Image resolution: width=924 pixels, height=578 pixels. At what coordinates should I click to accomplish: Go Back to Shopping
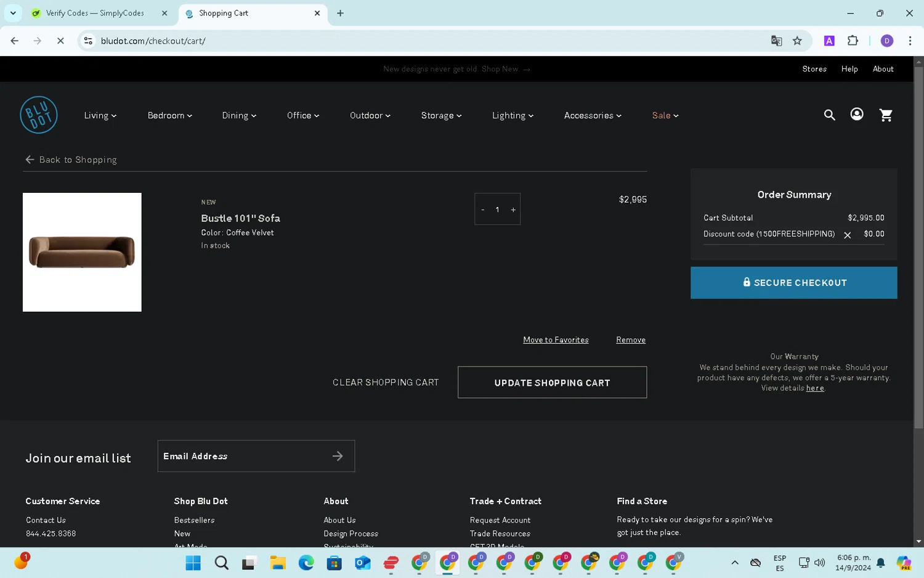tap(71, 160)
